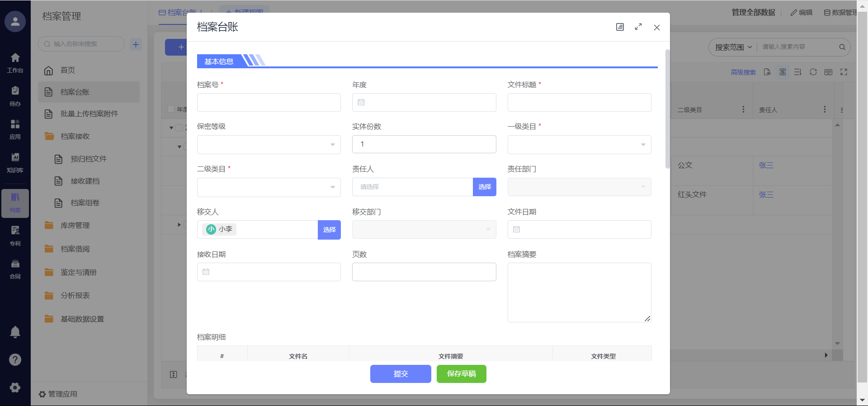Click the 档案号 input field
Screen dimensions: 868x406
coord(269,103)
